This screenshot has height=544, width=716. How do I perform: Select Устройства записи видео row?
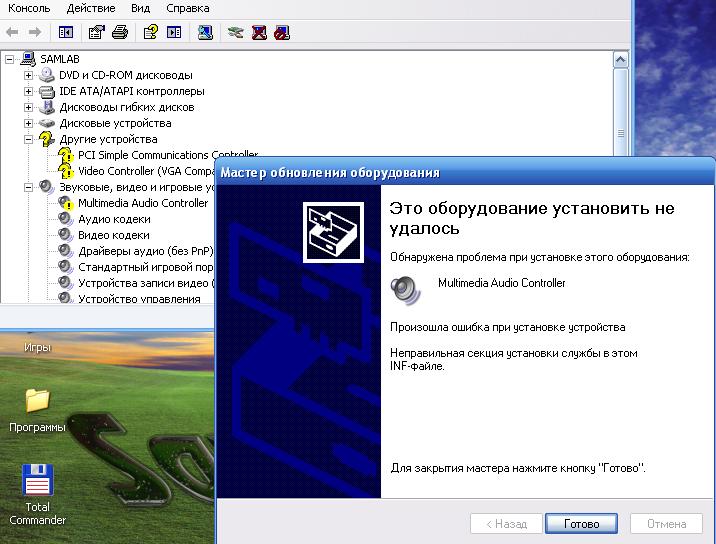point(145,283)
